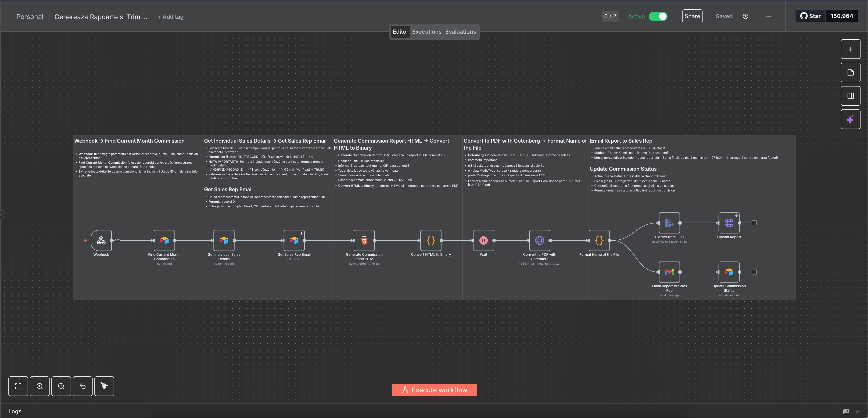
Task: Open the Email Report to Sales Rep Gmail node
Action: (669, 272)
